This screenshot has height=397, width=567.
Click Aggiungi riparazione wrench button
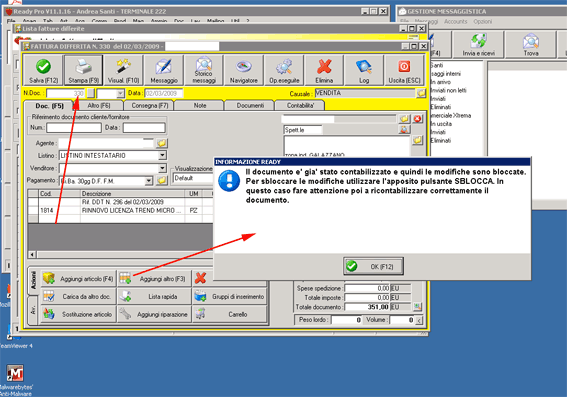[x=154, y=314]
